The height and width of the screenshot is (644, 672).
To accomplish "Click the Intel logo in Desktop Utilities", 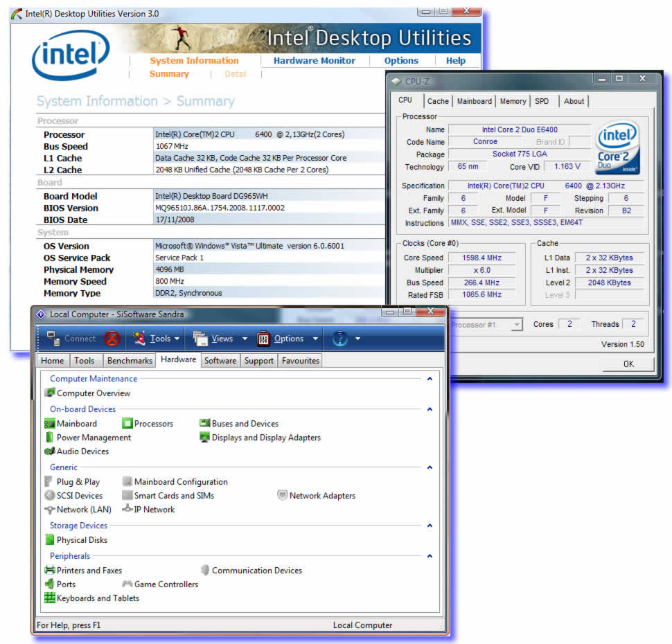I will [71, 55].
